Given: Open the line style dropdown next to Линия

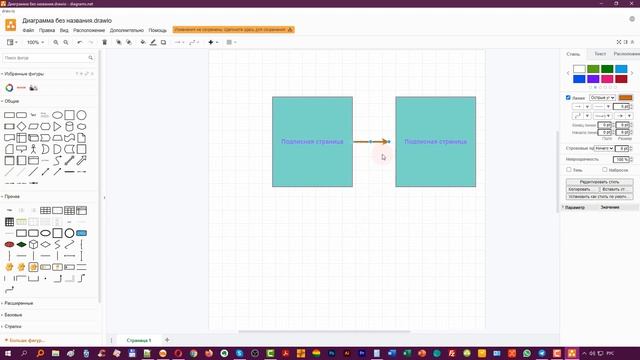Looking at the screenshot, I should click(x=602, y=98).
